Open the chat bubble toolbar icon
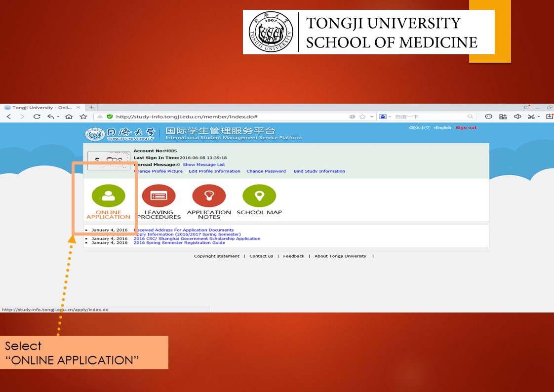This screenshot has width=554, height=392. click(x=489, y=117)
